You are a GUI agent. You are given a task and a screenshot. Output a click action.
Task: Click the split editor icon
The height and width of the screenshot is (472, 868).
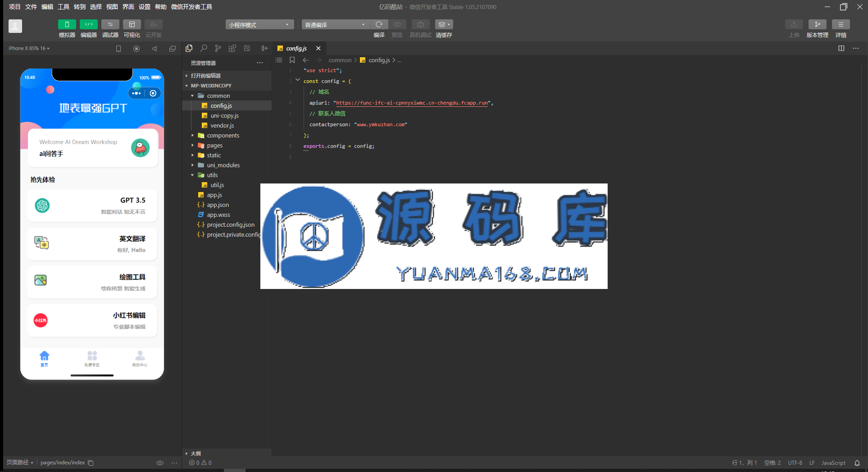pyautogui.click(x=841, y=48)
